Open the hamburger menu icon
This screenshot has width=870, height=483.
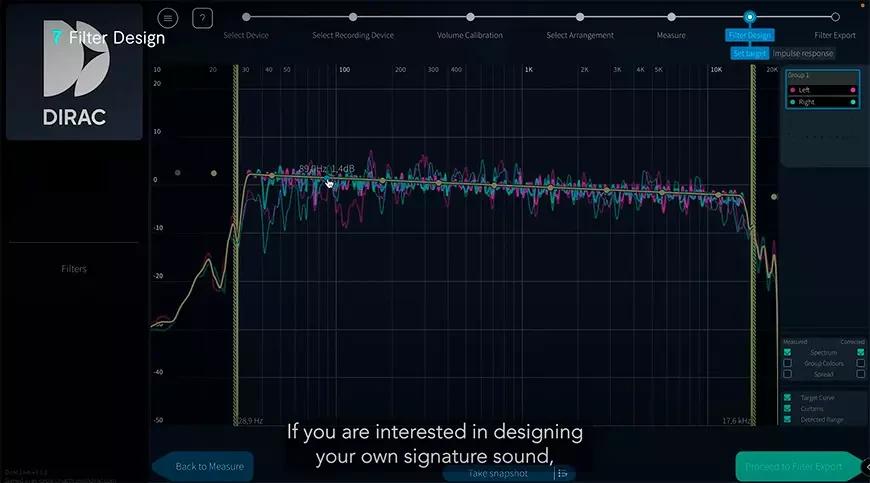point(167,18)
